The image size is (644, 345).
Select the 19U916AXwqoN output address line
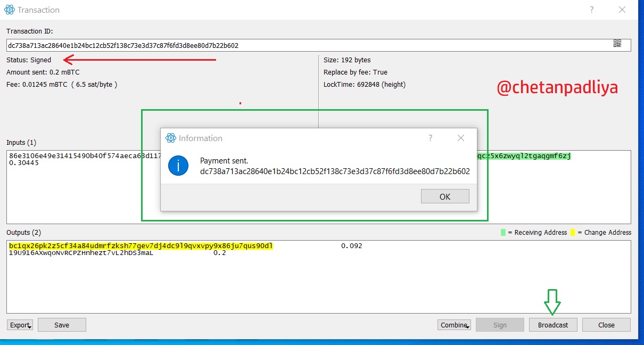[81, 253]
